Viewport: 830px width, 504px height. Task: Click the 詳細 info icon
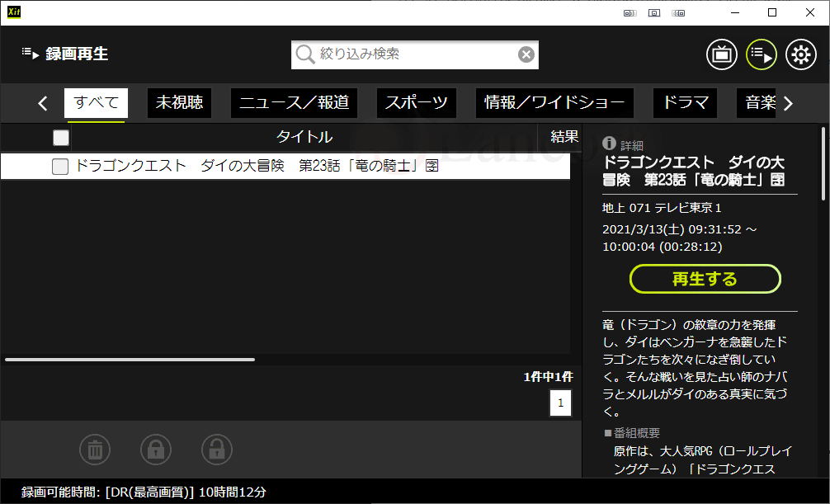point(609,143)
